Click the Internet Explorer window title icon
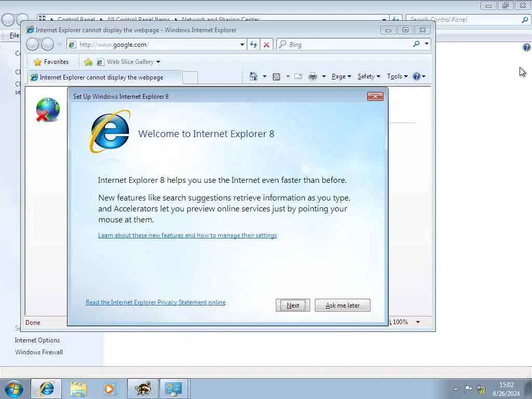Image resolution: width=532 pixels, height=399 pixels. 30,30
